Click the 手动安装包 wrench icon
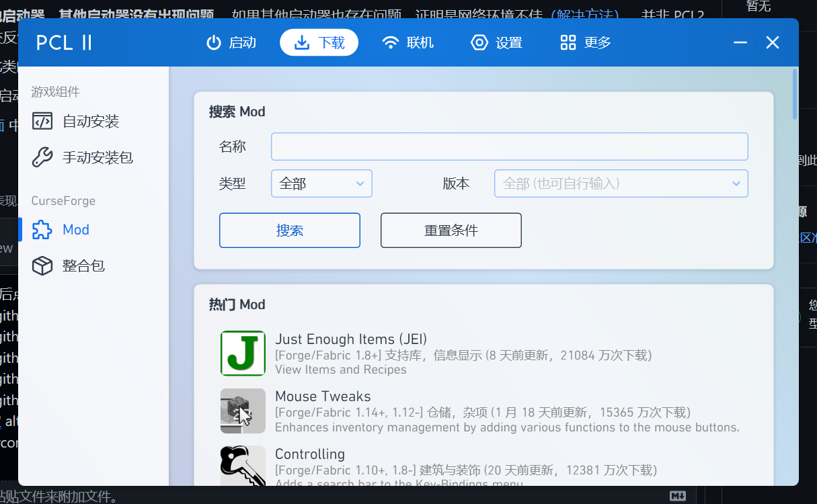Screen dimensions: 817x504 coord(42,157)
